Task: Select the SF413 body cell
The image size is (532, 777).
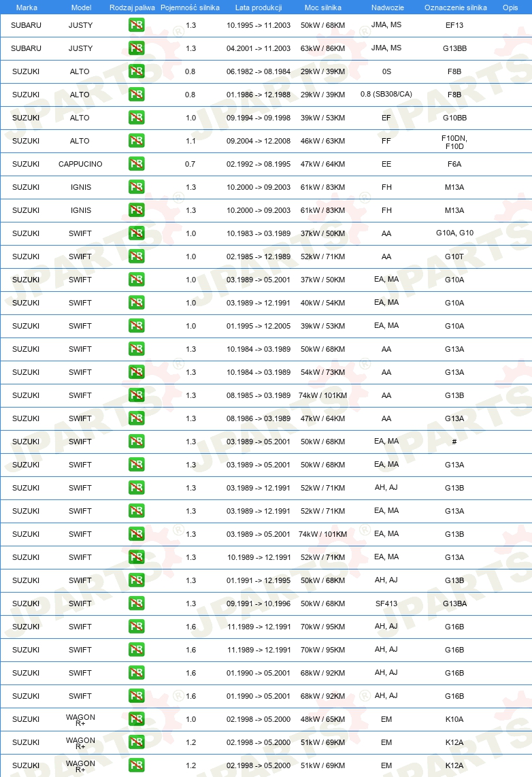Action: click(386, 604)
